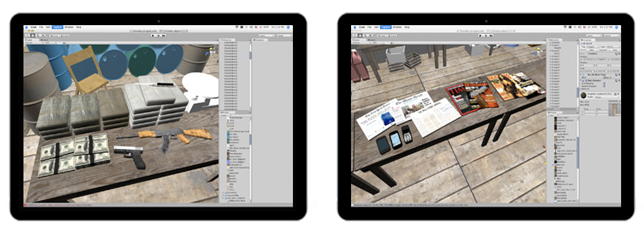Select the Hand tool in left Unity toolbar

pos(27,35)
